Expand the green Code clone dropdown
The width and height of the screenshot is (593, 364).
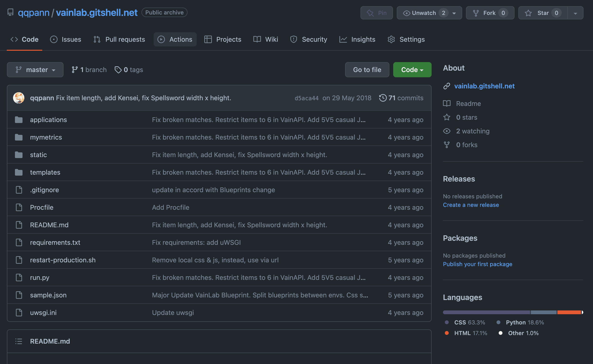click(412, 70)
